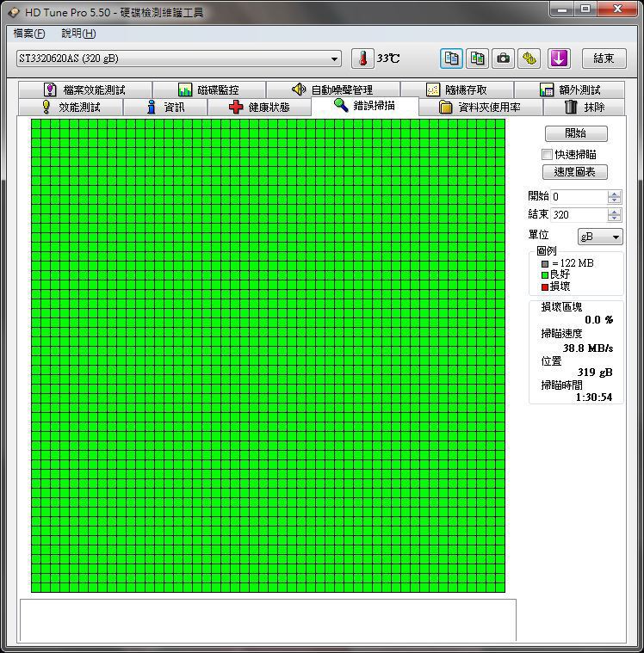644x653 pixels.
Task: Click the 0.0 % damaged blocks value
Action: pyautogui.click(x=599, y=320)
